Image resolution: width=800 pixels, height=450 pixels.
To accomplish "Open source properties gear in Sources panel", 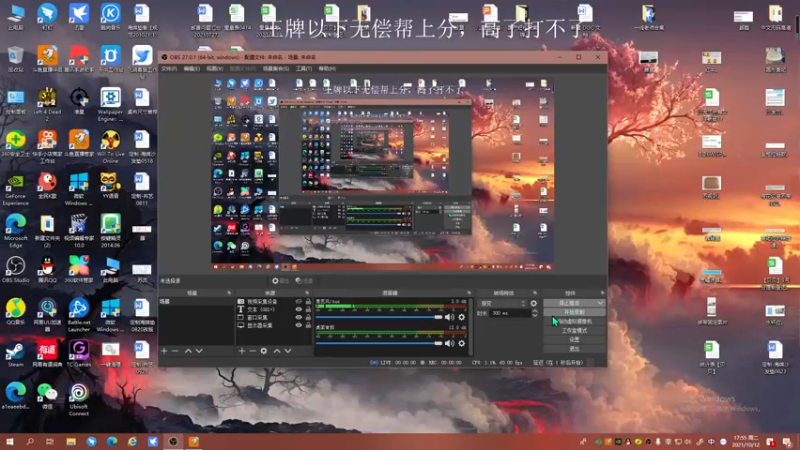I will coord(264,351).
